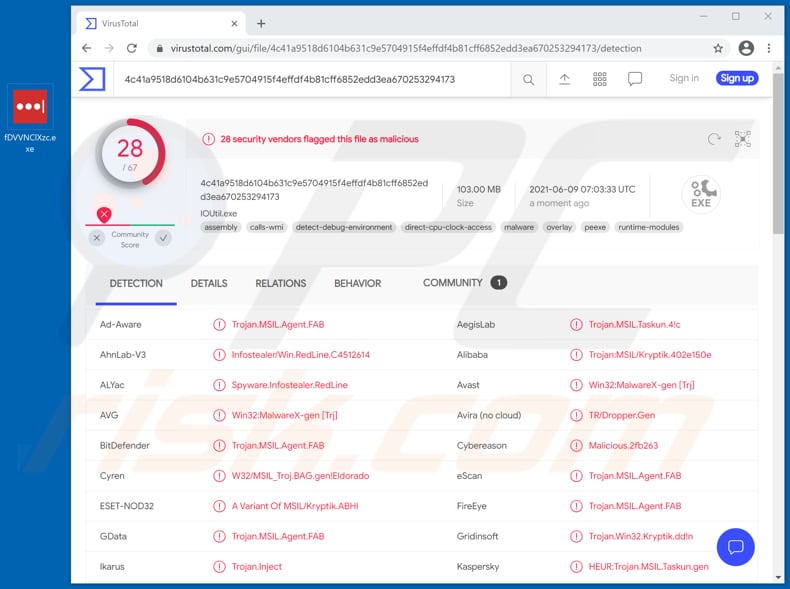Open a new browser tab
790x589 pixels.
261,24
